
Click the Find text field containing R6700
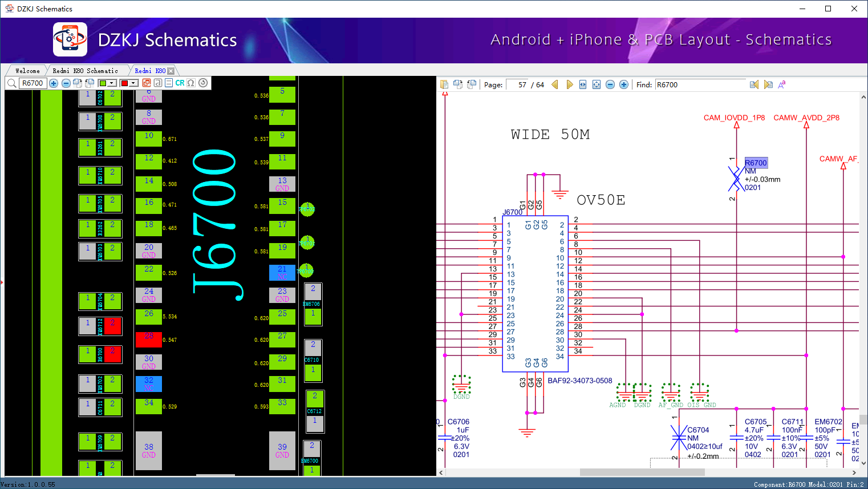700,84
